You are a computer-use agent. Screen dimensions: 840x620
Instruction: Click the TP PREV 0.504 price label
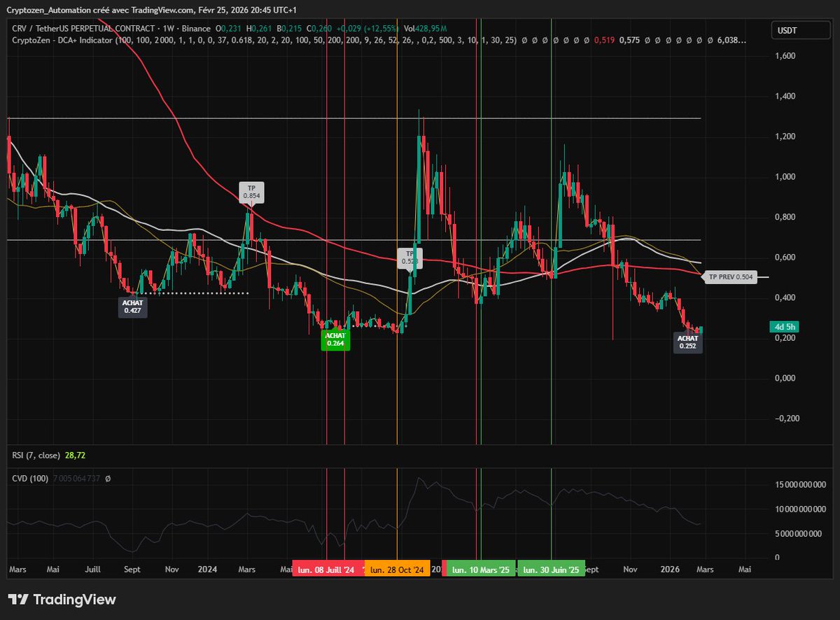(x=730, y=277)
